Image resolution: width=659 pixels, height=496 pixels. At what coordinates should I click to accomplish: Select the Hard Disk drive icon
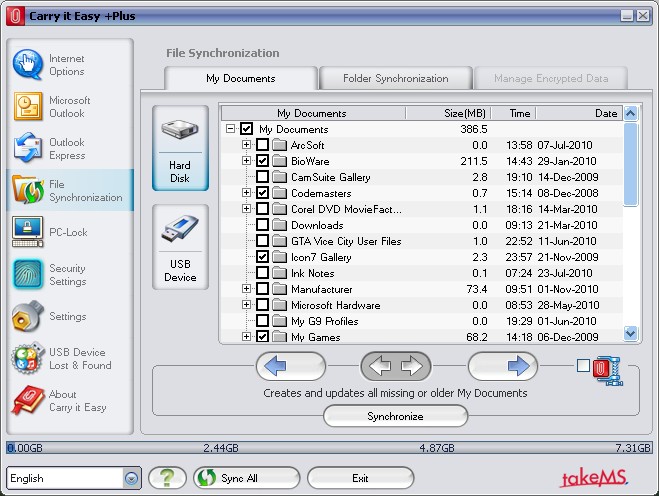[x=180, y=129]
